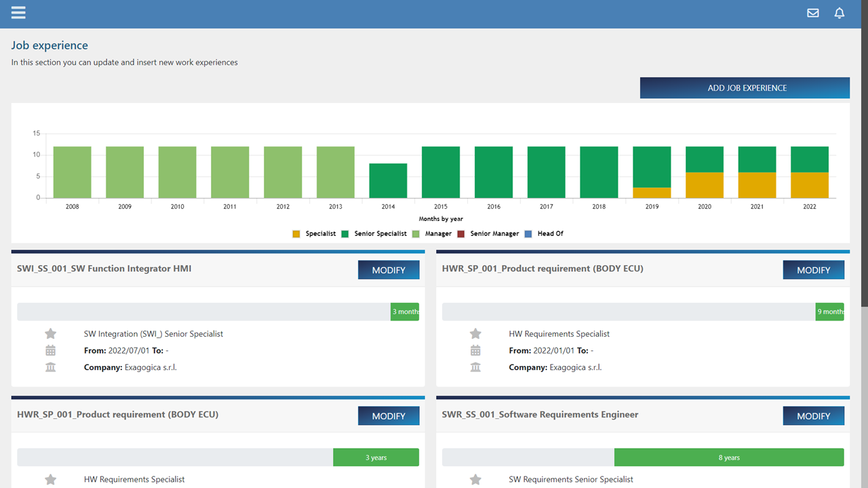This screenshot has width=868, height=488.
Task: Modify SWI_SS_001 SW Function Integrator HMI
Action: pos(389,270)
